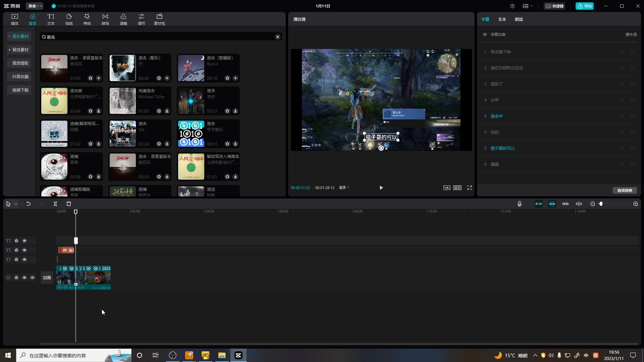
Task: Open the 画质 quality dropdown
Action: [x=344, y=188]
